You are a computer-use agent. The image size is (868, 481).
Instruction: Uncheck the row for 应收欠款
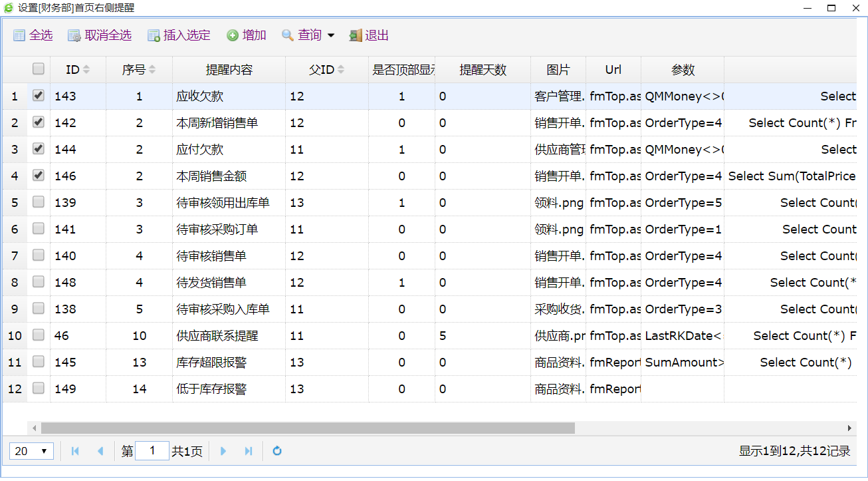pos(39,96)
